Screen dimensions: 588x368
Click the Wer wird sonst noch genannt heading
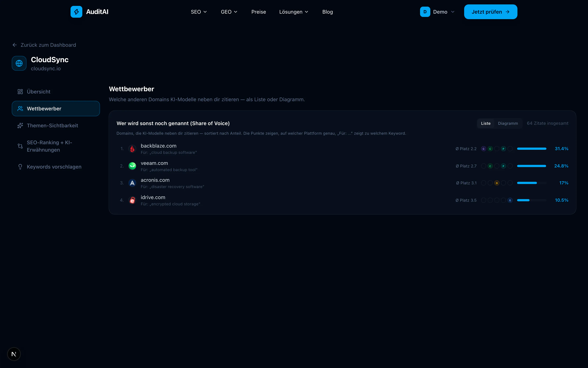(173, 123)
